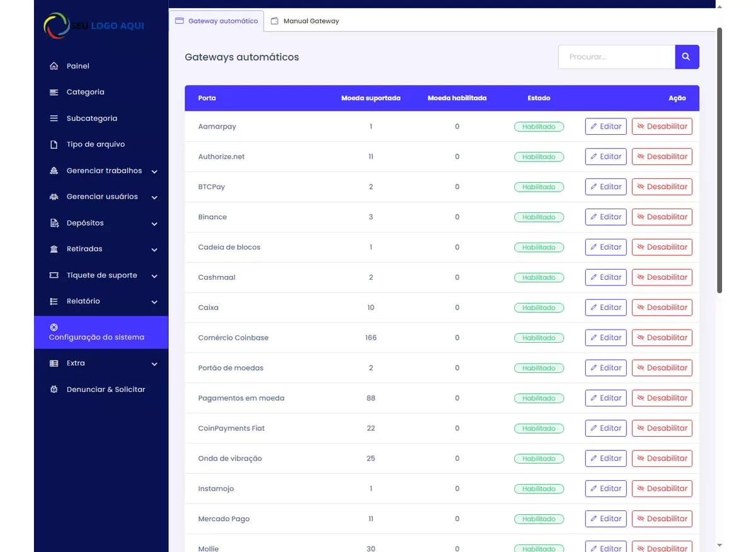Focus the Procurar search field
Screen dimensions: 756x552
(x=616, y=57)
